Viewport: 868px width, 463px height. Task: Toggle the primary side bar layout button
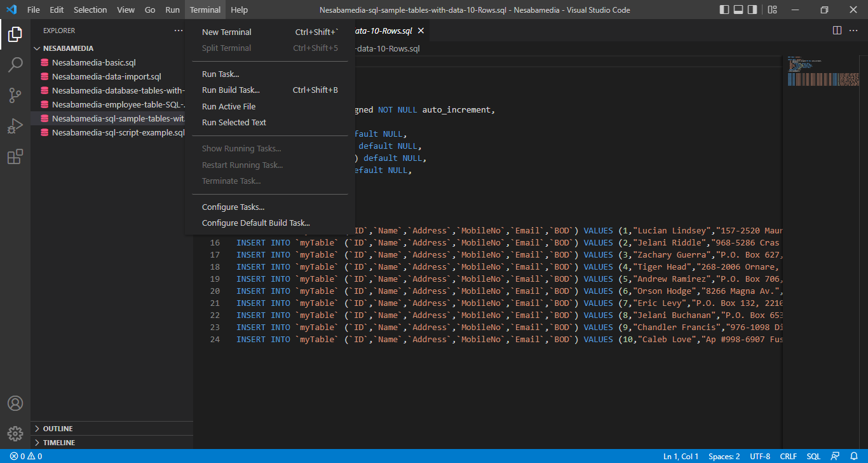click(x=724, y=10)
